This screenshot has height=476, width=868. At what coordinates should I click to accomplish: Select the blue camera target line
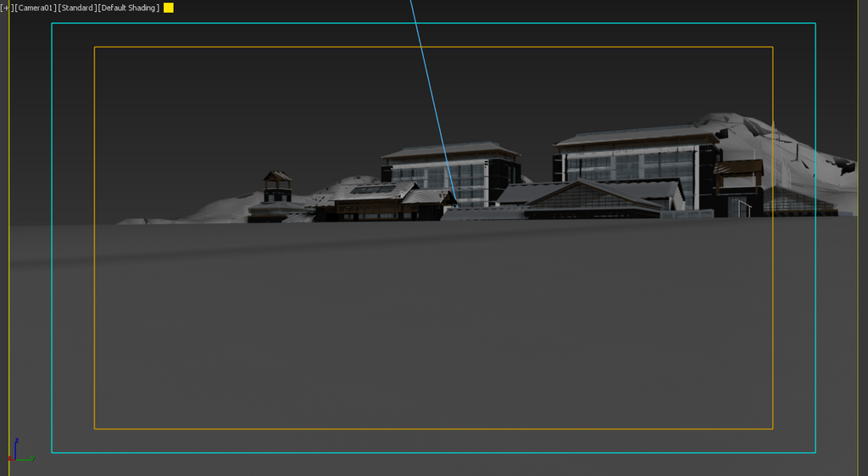[426, 85]
